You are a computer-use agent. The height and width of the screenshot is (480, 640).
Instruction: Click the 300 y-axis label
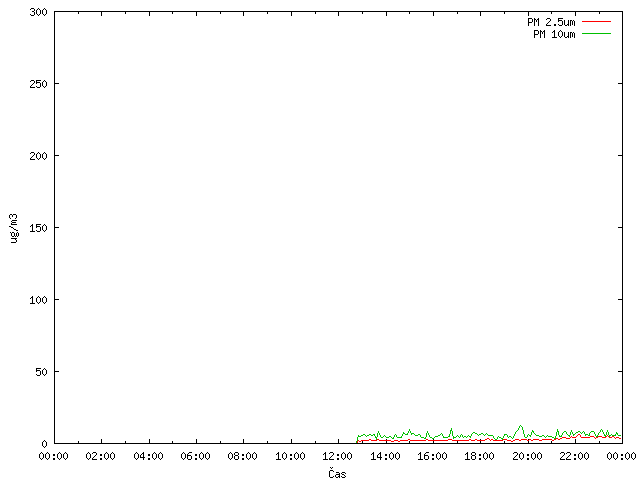(x=38, y=12)
